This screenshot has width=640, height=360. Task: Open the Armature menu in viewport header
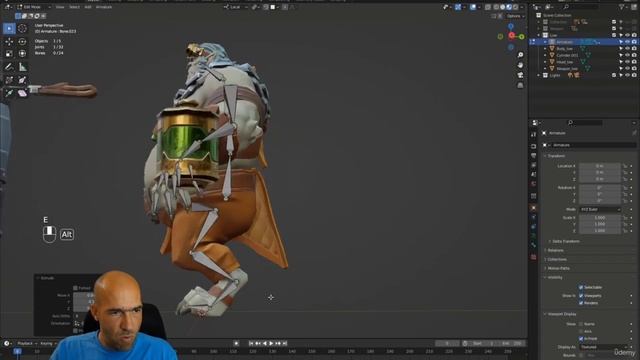[x=104, y=7]
